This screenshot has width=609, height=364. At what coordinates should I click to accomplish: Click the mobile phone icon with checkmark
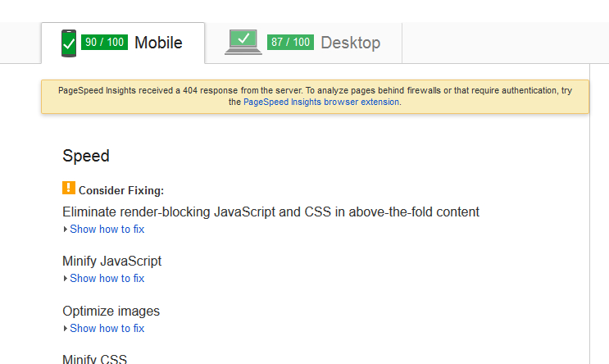point(69,43)
